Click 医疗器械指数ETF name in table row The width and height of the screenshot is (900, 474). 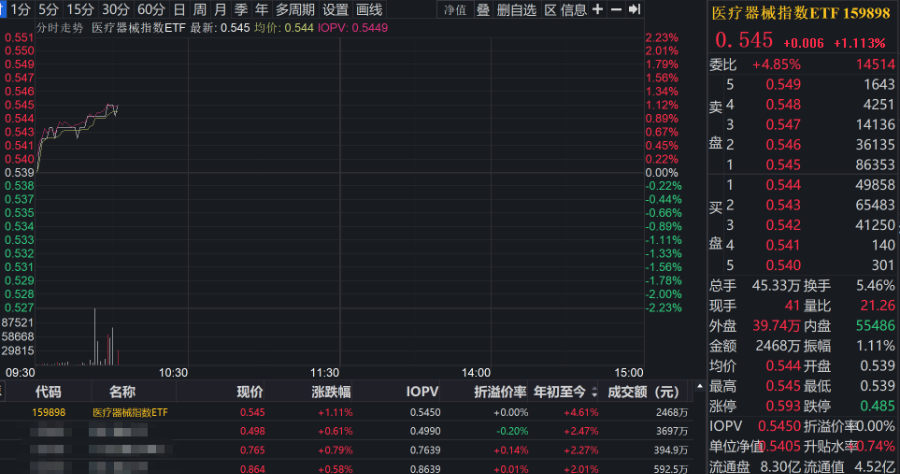point(130,412)
